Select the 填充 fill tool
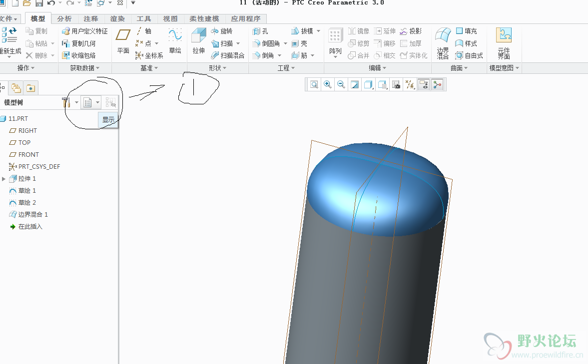This screenshot has width=588, height=364. [x=466, y=31]
